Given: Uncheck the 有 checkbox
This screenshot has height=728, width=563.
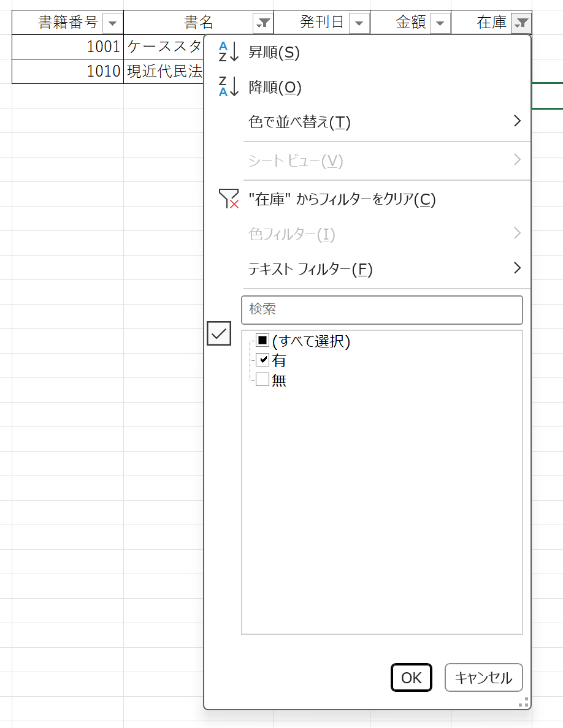Looking at the screenshot, I should (262, 360).
